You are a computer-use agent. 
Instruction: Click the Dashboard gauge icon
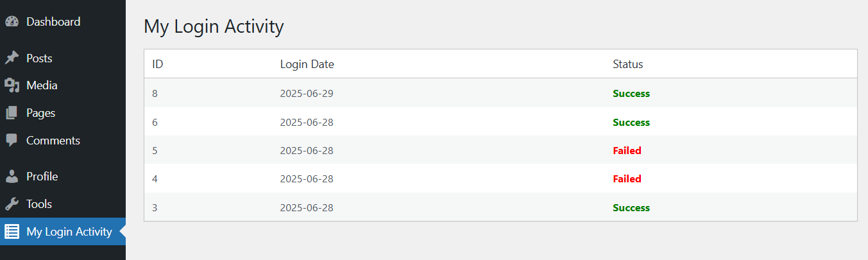click(12, 22)
